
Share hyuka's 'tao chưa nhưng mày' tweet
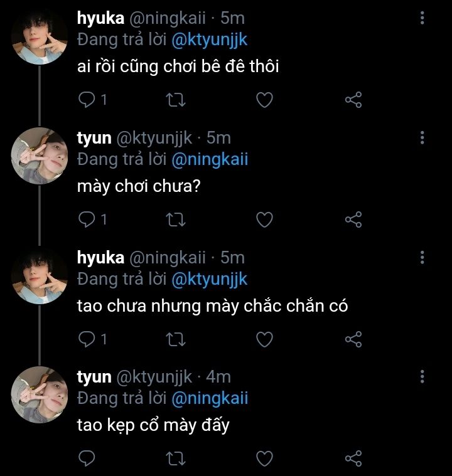[x=354, y=339]
